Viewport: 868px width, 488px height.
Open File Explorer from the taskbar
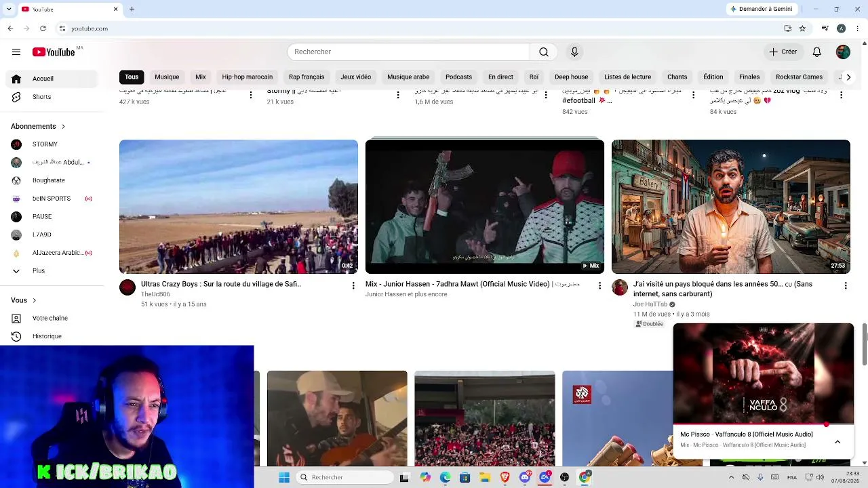click(x=485, y=477)
